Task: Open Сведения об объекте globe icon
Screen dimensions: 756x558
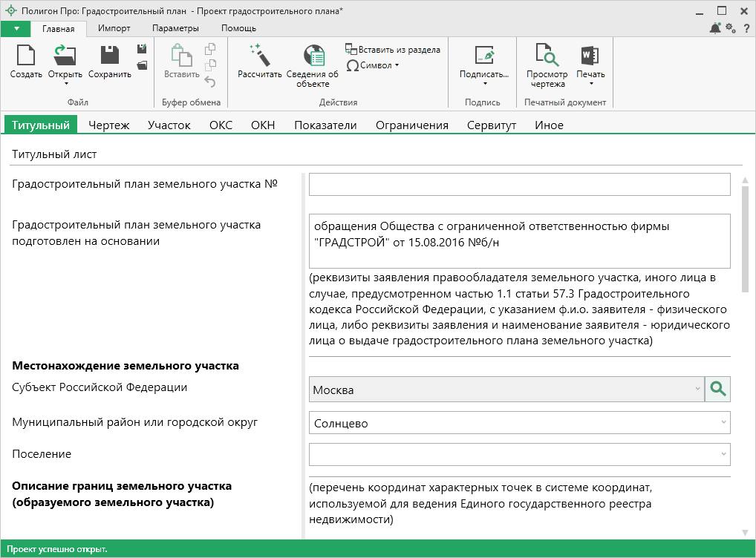Action: pyautogui.click(x=313, y=56)
